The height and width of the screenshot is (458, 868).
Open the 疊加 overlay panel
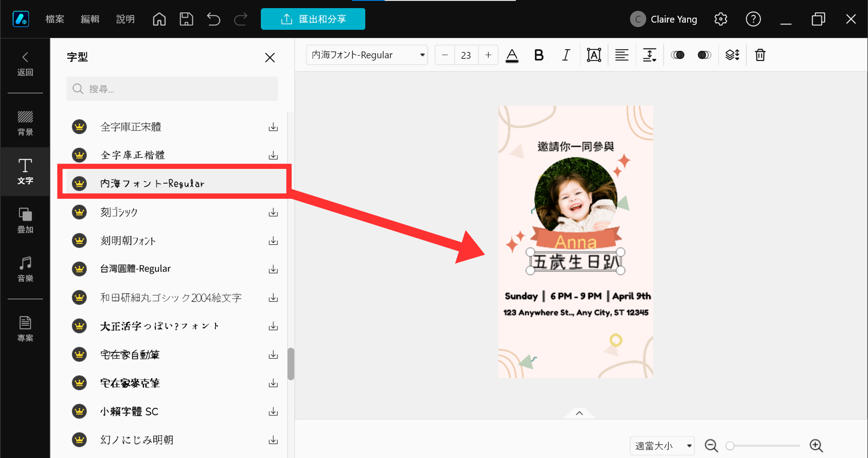point(25,220)
